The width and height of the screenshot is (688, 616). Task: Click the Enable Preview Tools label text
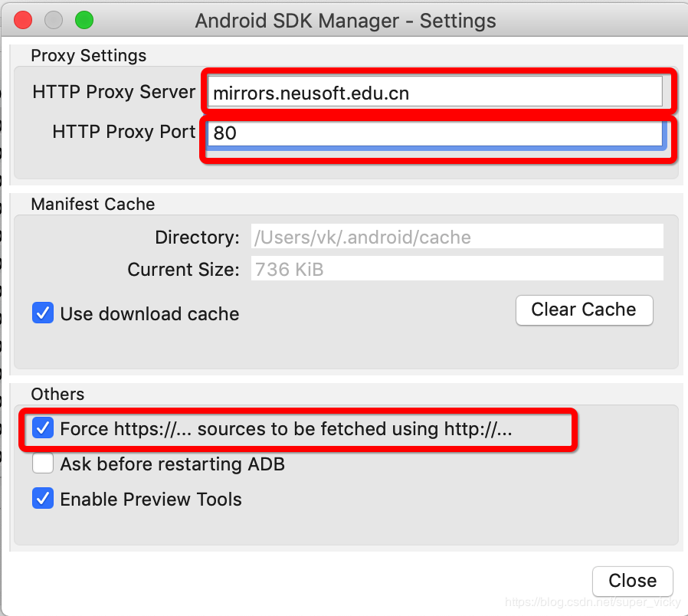click(x=151, y=500)
